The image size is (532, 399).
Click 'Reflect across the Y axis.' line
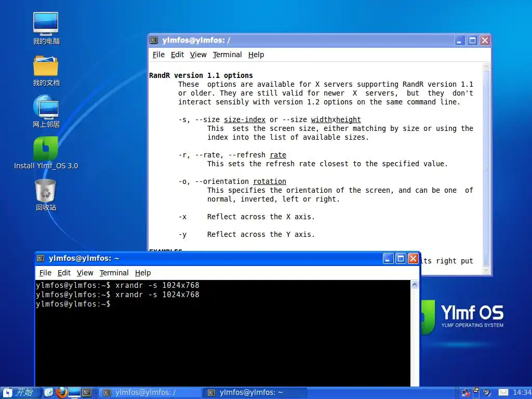(261, 234)
